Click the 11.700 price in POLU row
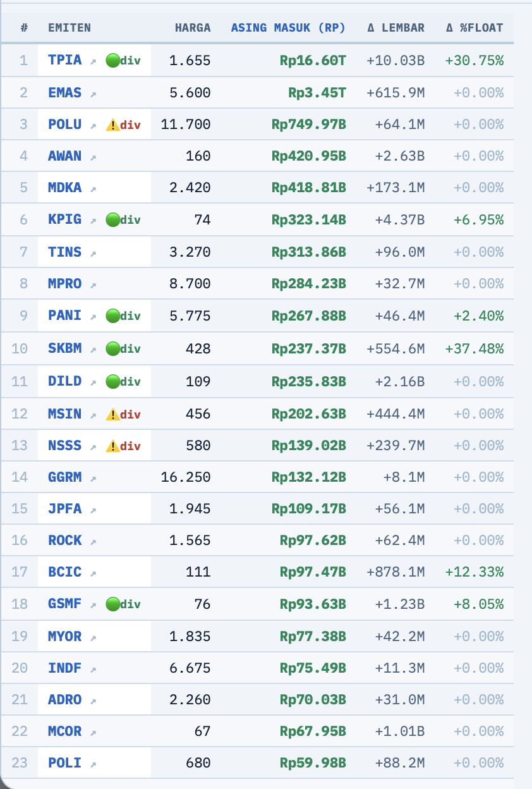Image resolution: width=532 pixels, height=789 pixels. 186,124
